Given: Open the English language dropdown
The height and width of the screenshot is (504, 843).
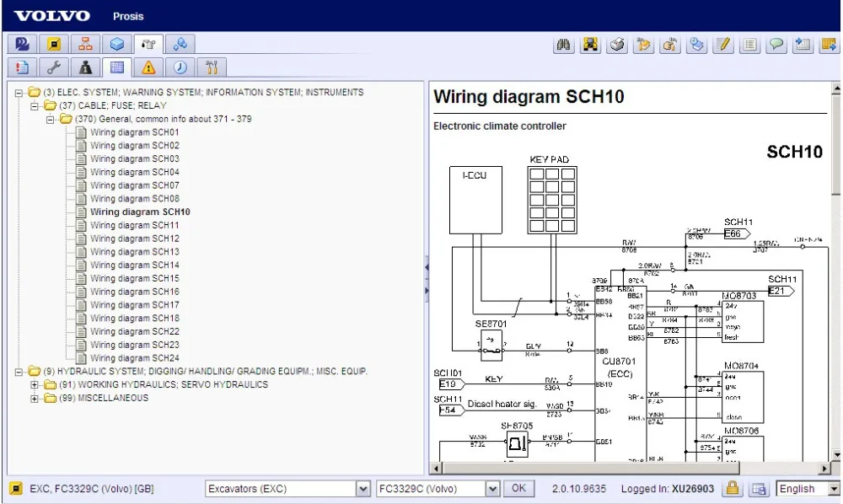Looking at the screenshot, I should pyautogui.click(x=835, y=489).
